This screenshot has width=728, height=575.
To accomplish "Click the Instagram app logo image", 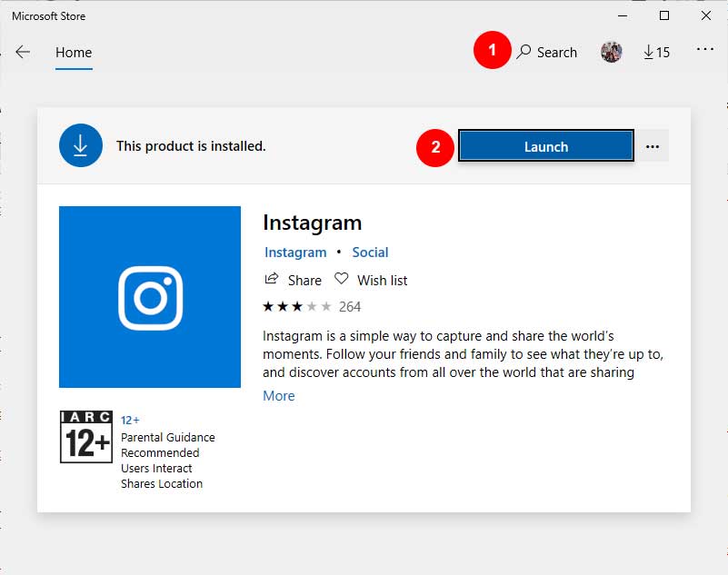I will tap(149, 297).
